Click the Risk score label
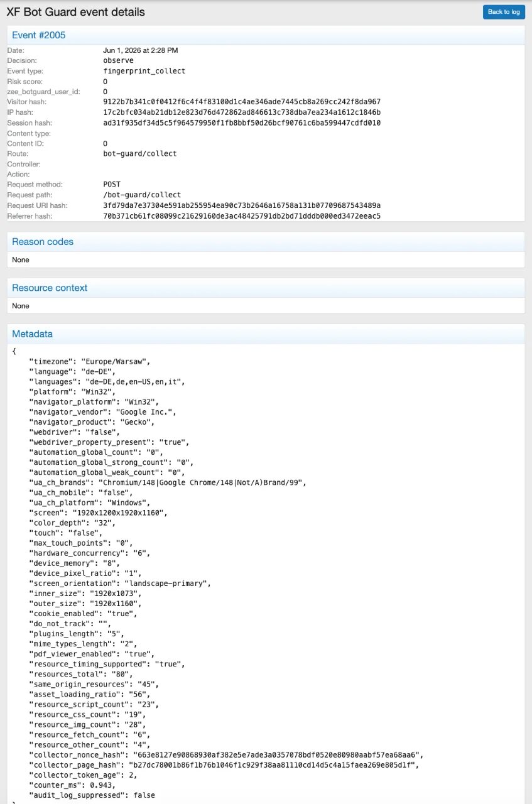 [x=26, y=82]
